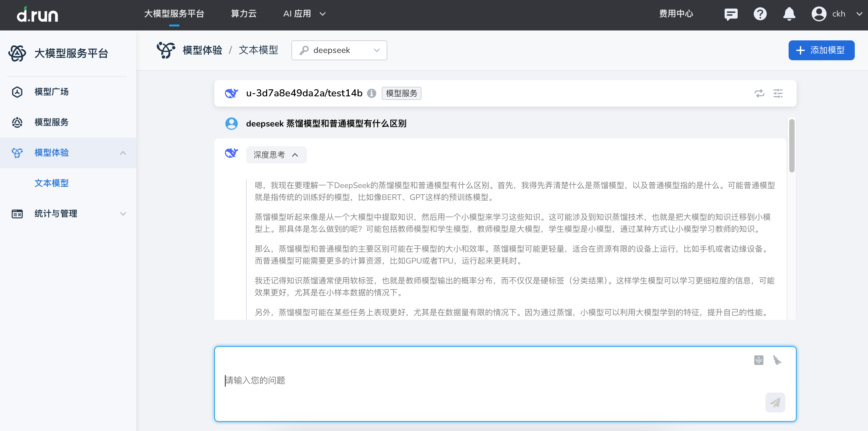
Task: Click the 添加模型 button
Action: coord(821,50)
